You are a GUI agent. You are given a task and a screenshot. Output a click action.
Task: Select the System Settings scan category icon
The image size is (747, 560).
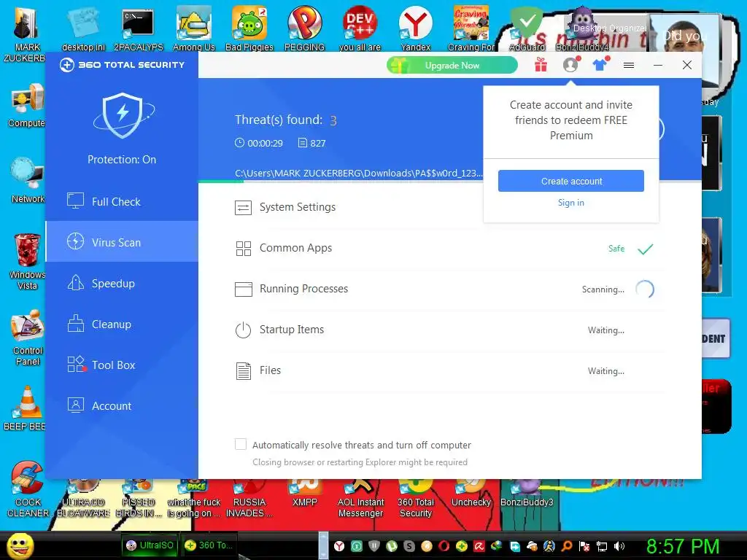(244, 208)
